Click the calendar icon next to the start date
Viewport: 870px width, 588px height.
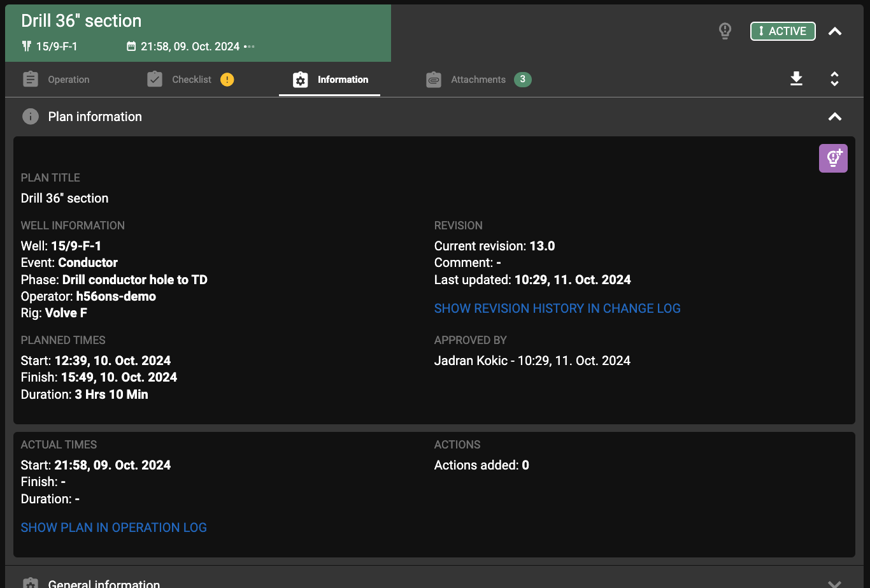131,47
